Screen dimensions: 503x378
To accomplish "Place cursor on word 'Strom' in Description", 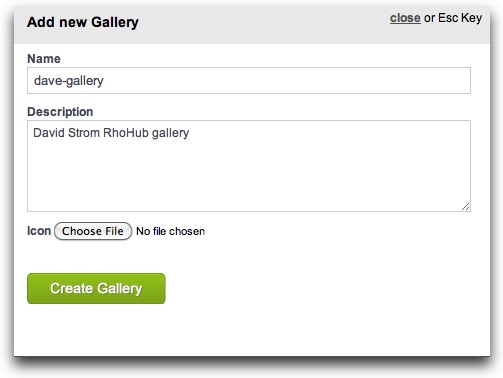I will click(84, 133).
